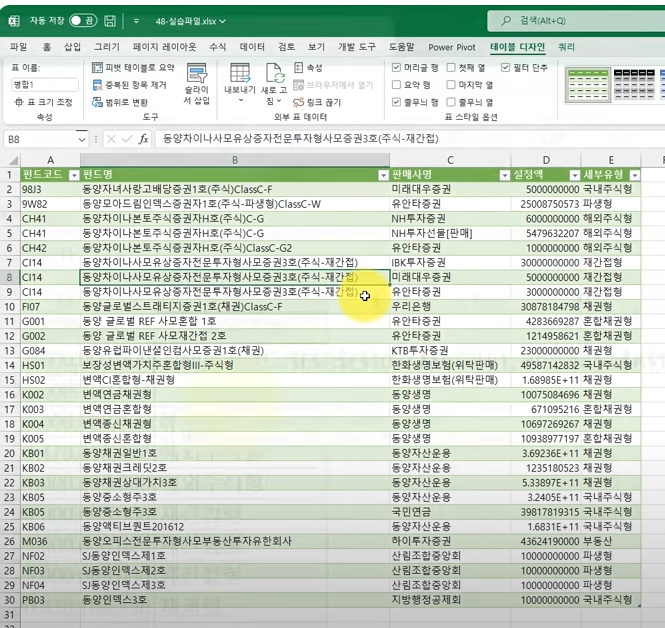Open the 세부유형 filter dropdown

tap(635, 176)
